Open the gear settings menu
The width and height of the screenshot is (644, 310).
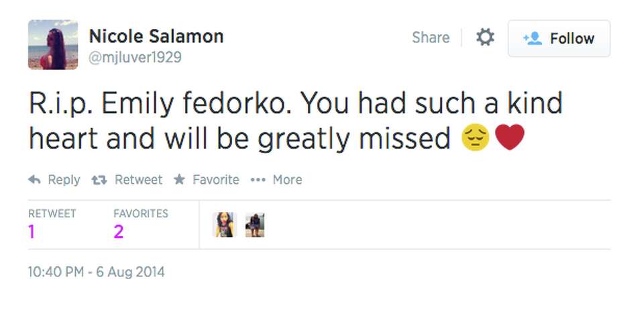(484, 38)
